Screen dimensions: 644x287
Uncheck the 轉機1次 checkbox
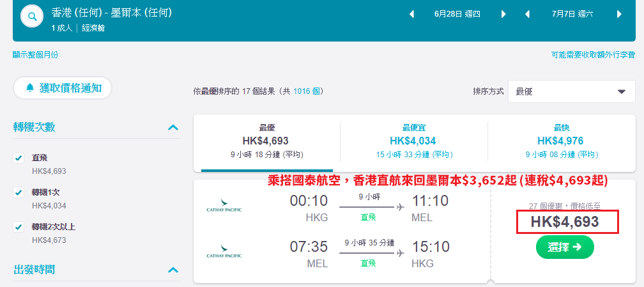(x=19, y=192)
